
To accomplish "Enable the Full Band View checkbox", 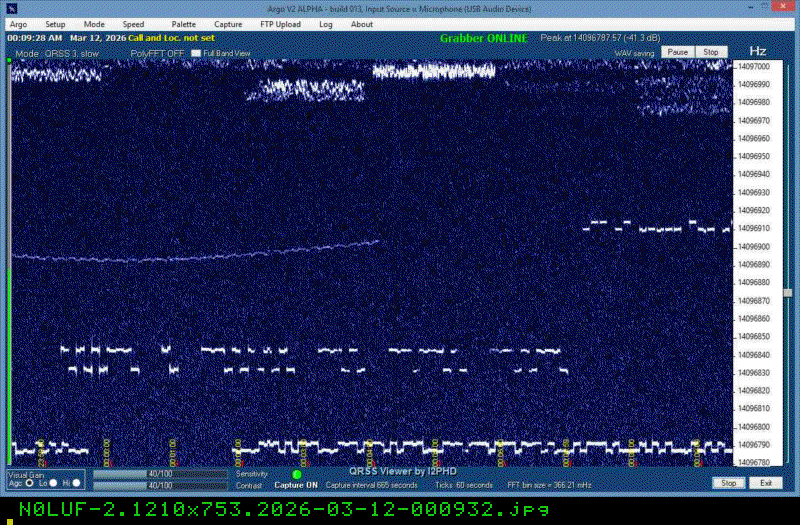I will coord(197,53).
